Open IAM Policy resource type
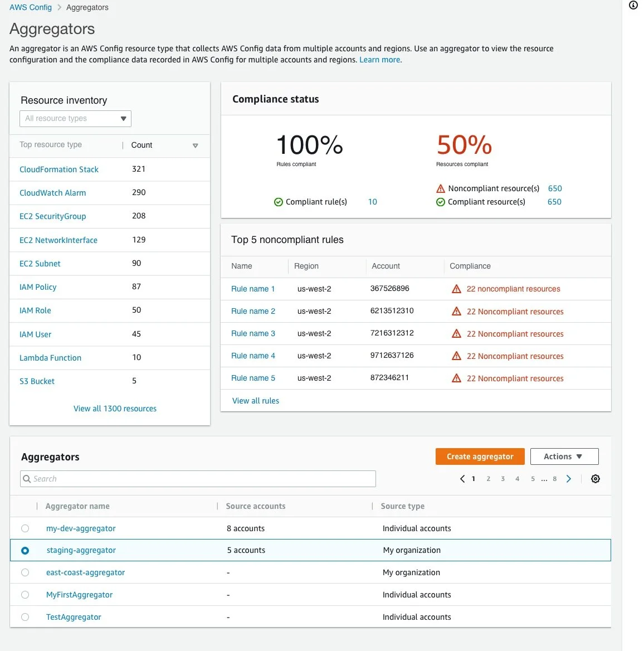Screen dimensions: 644x651 coord(38,287)
